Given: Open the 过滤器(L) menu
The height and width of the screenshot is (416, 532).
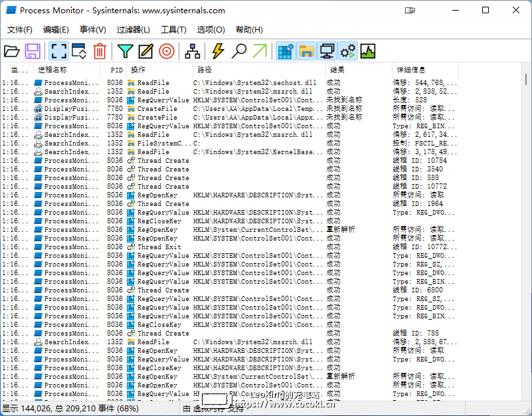Looking at the screenshot, I should click(x=133, y=30).
